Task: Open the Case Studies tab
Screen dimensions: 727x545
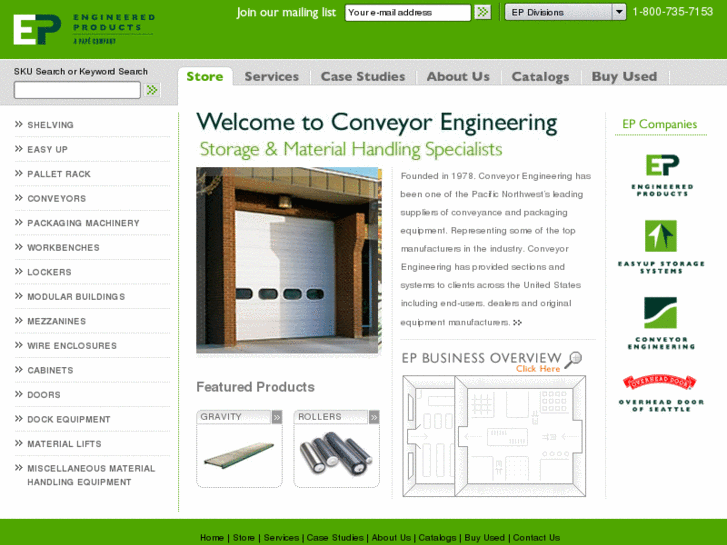Action: point(363,77)
